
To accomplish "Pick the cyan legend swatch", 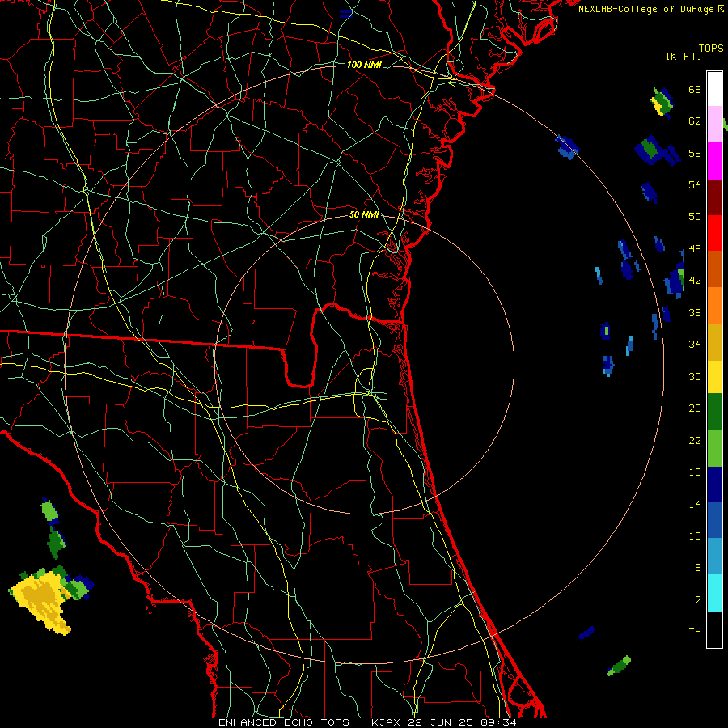I will [x=714, y=593].
